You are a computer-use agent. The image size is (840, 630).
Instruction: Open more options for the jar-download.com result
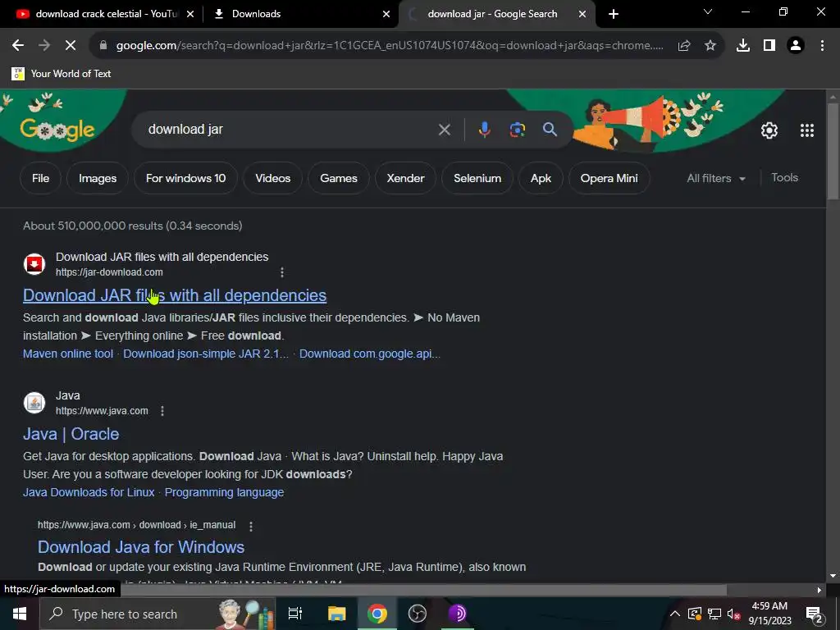click(x=282, y=272)
